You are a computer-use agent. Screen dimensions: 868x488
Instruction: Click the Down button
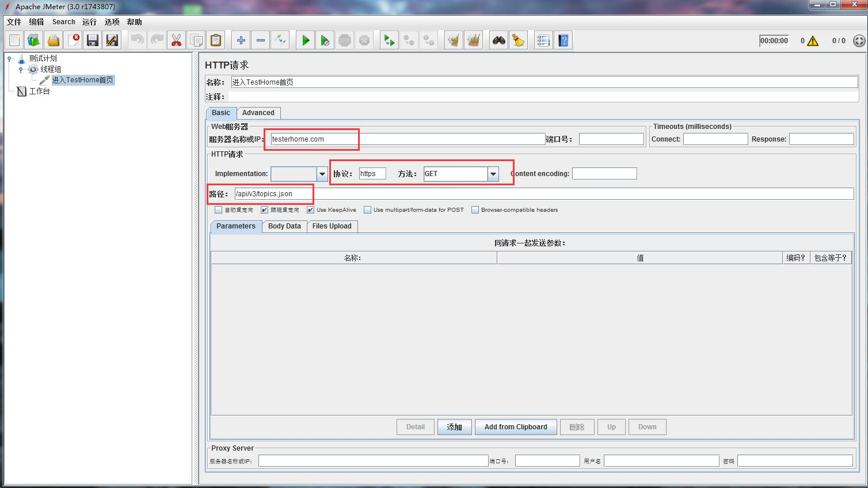[x=648, y=427]
